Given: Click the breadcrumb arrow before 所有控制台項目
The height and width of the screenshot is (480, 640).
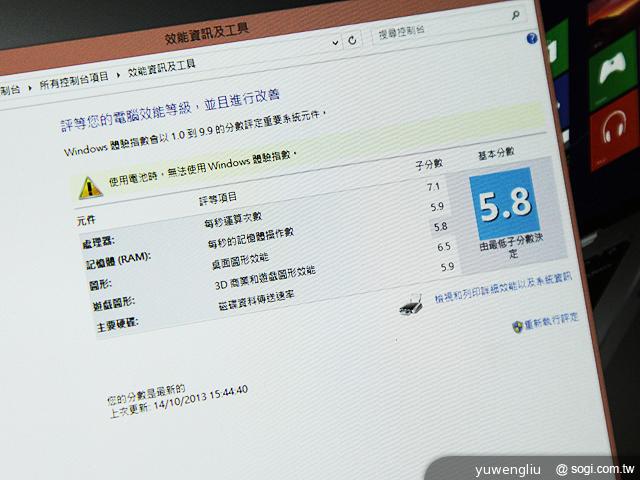Looking at the screenshot, I should [30, 87].
